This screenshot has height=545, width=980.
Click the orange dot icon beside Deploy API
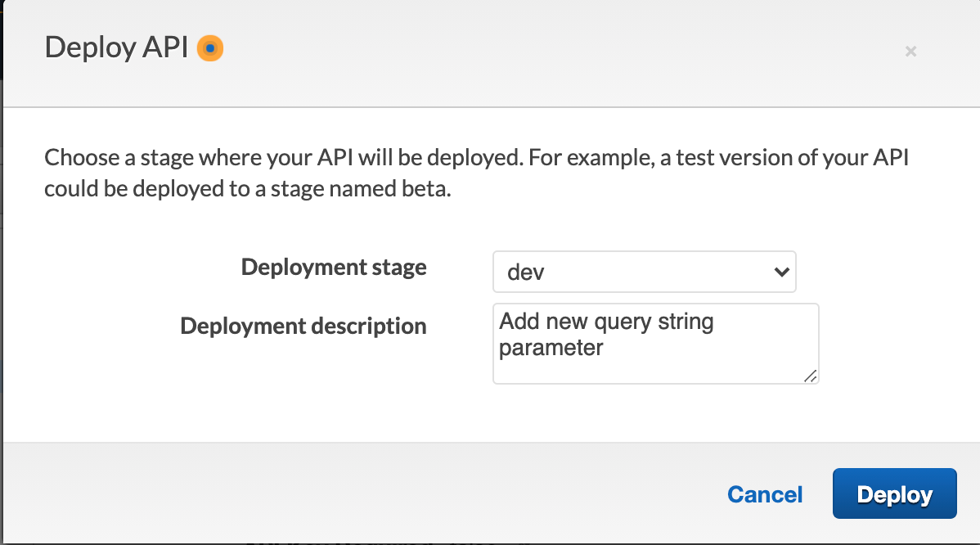210,49
